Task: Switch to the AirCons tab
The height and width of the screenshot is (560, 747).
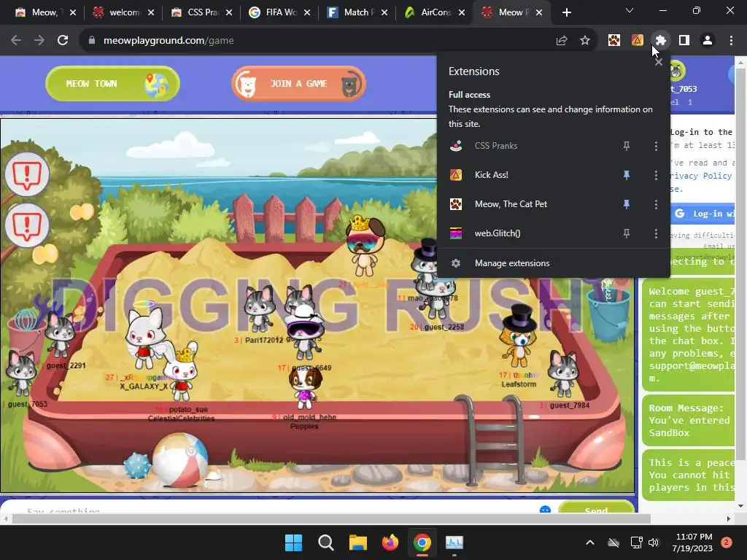Action: pyautogui.click(x=435, y=12)
